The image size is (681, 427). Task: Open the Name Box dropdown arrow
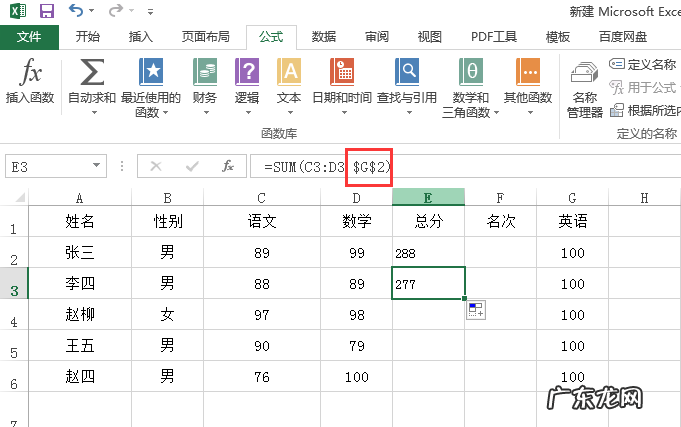click(x=96, y=166)
